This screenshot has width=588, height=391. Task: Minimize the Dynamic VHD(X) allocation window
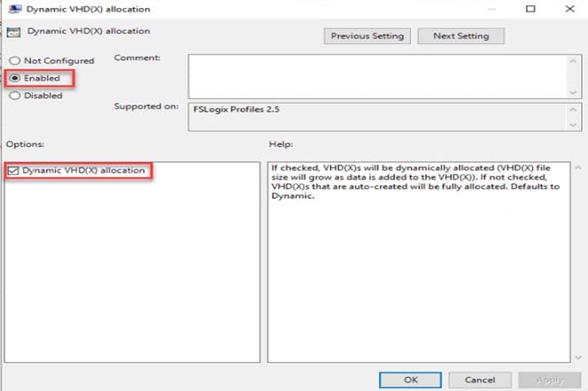[491, 9]
